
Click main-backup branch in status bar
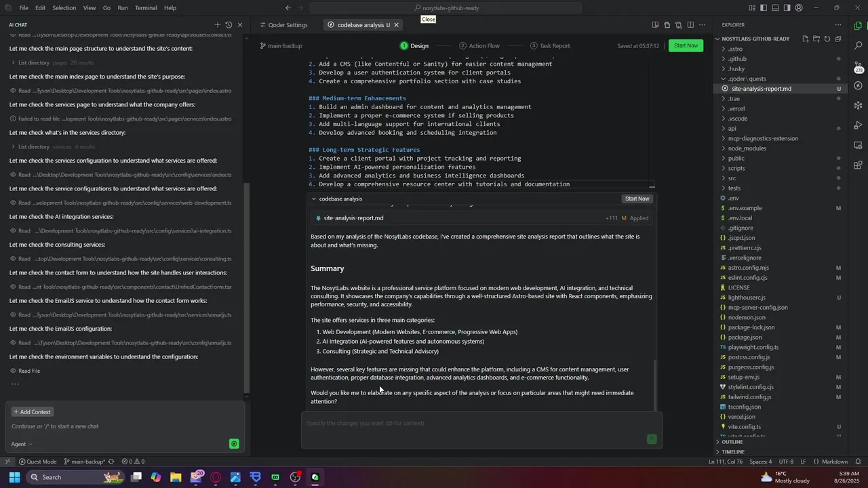click(x=84, y=462)
